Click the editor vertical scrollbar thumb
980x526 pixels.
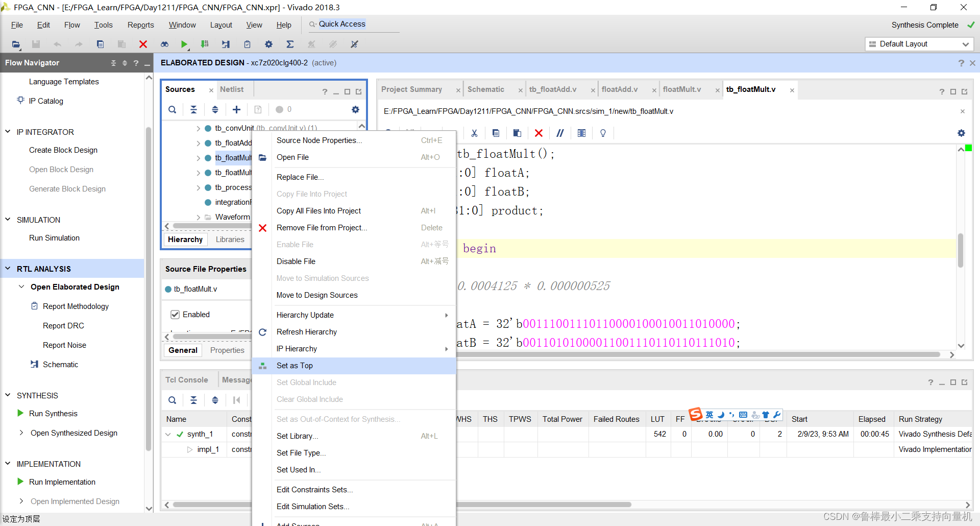pyautogui.click(x=961, y=250)
